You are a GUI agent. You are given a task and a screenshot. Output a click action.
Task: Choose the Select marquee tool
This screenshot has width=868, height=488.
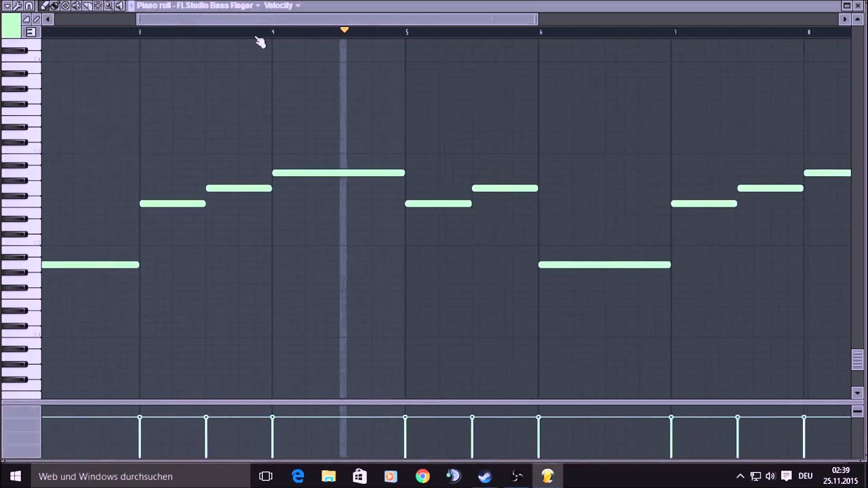[98, 5]
